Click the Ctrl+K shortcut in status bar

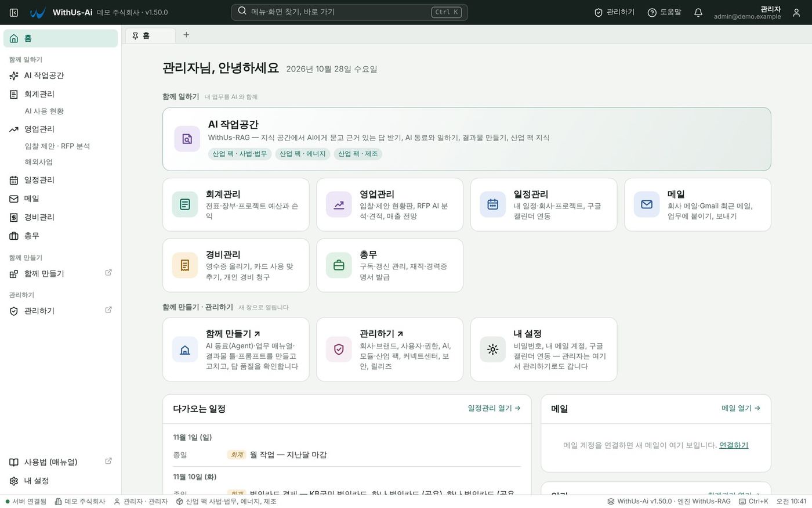(753, 502)
